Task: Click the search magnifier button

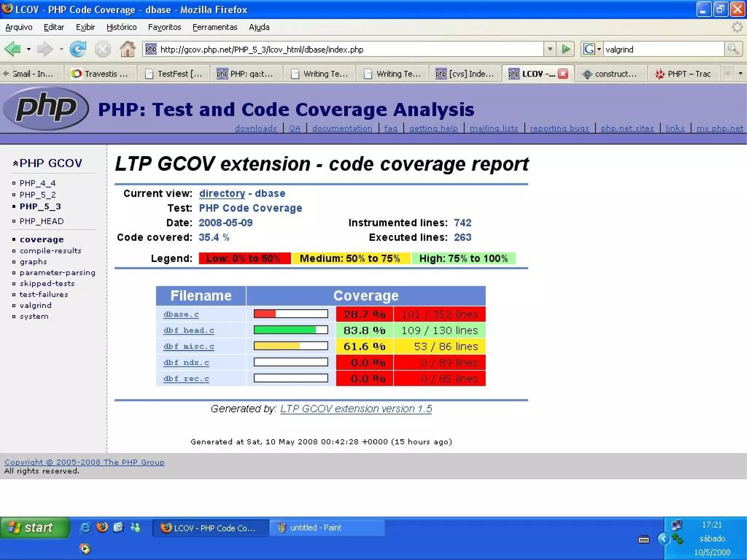Action: click(733, 49)
